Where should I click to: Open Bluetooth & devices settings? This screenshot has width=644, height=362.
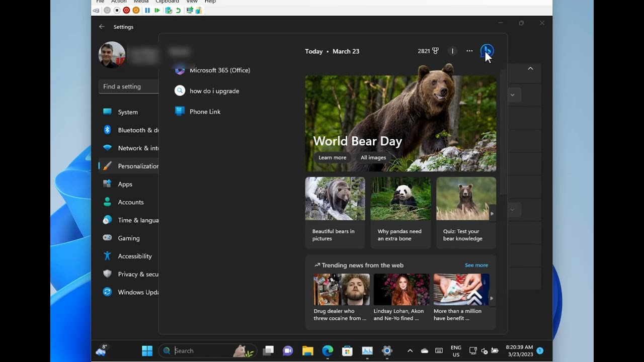pos(129,130)
